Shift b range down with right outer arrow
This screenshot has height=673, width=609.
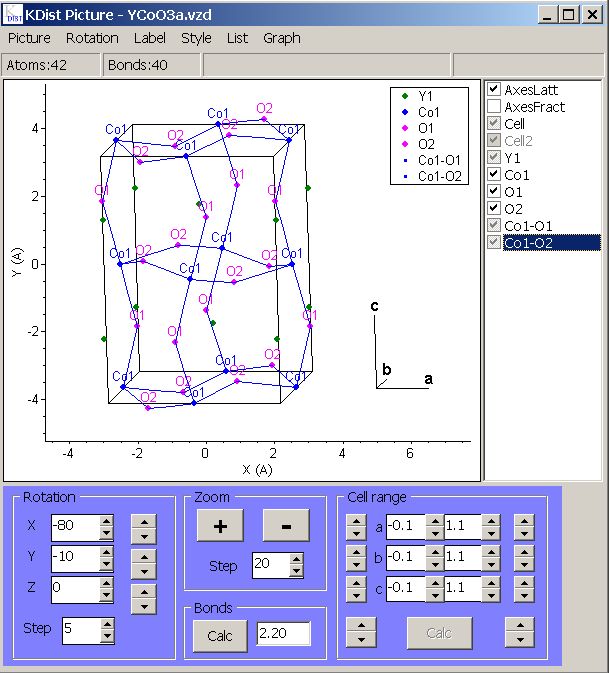[524, 565]
